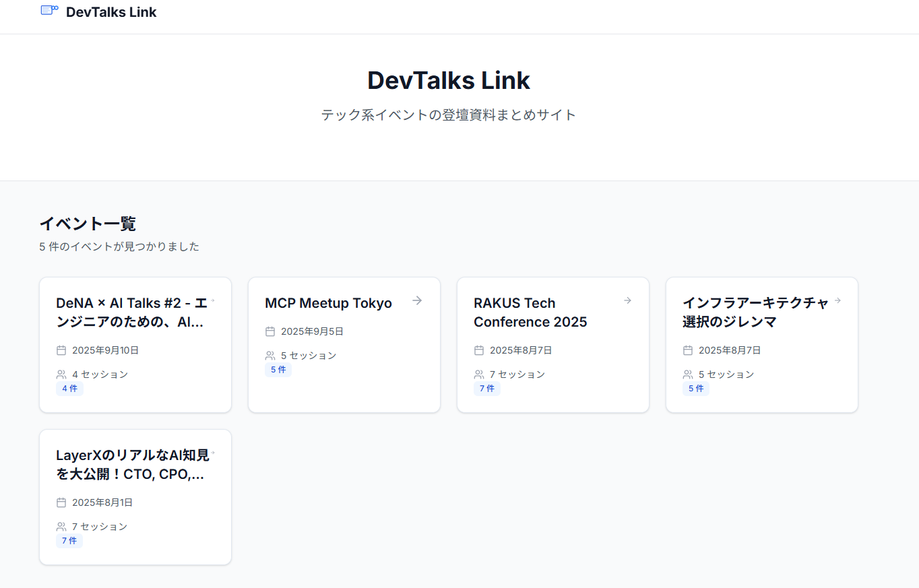Open インフラアーキテクチャ選択のジレンマ event title
Image resolution: width=919 pixels, height=588 pixels.
click(x=756, y=313)
